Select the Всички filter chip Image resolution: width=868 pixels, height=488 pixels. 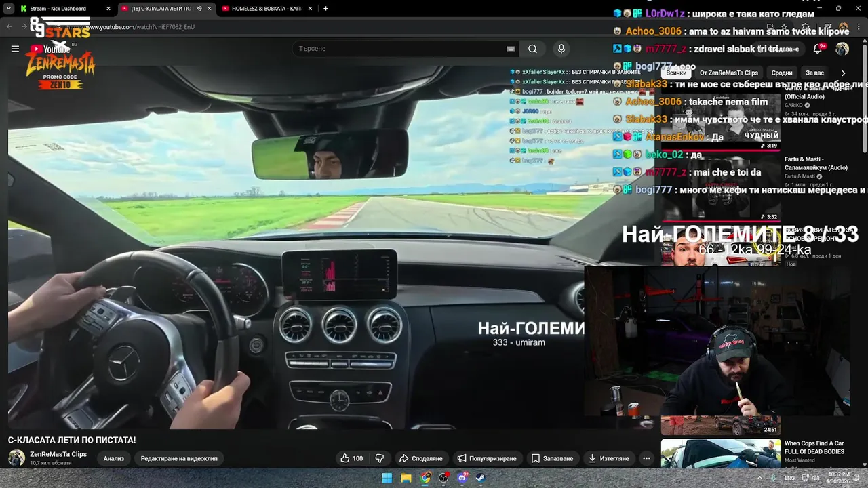coord(676,73)
